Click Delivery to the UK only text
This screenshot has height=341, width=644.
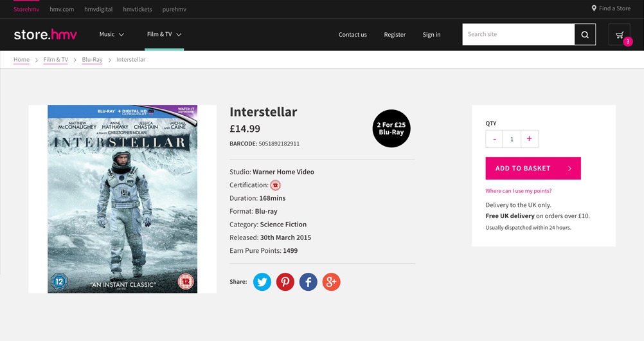pyautogui.click(x=518, y=205)
